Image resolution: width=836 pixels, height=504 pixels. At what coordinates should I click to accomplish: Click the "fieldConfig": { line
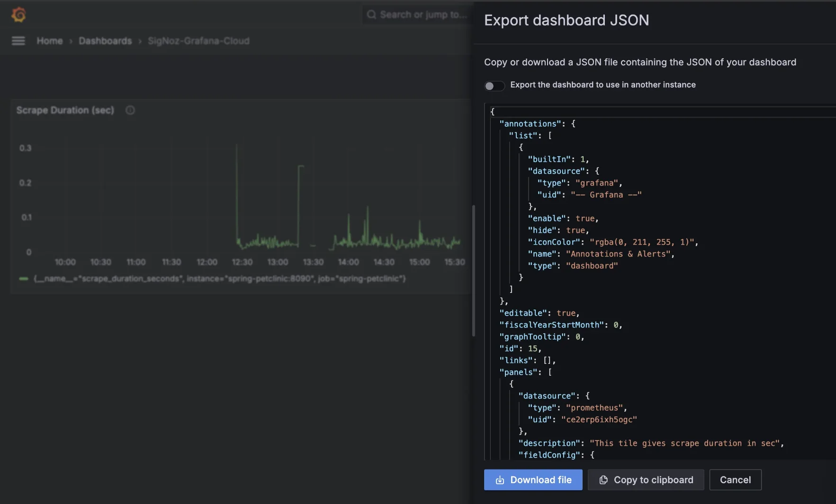557,455
